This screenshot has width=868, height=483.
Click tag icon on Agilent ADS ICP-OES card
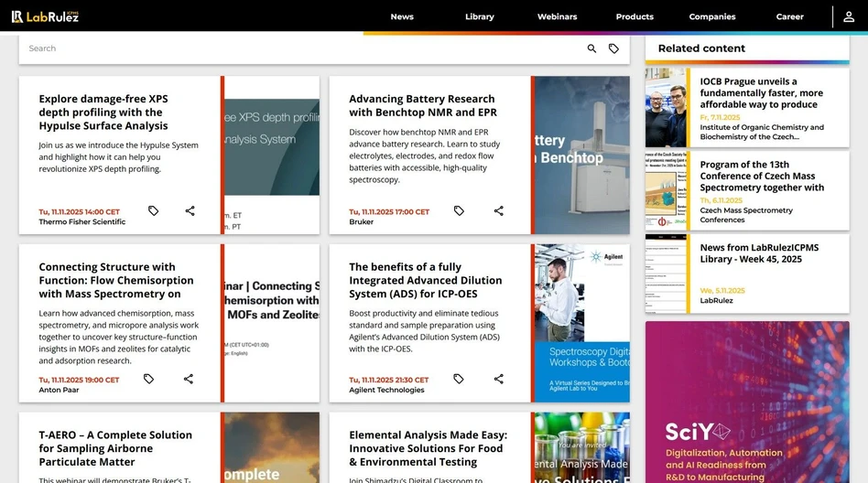point(459,379)
